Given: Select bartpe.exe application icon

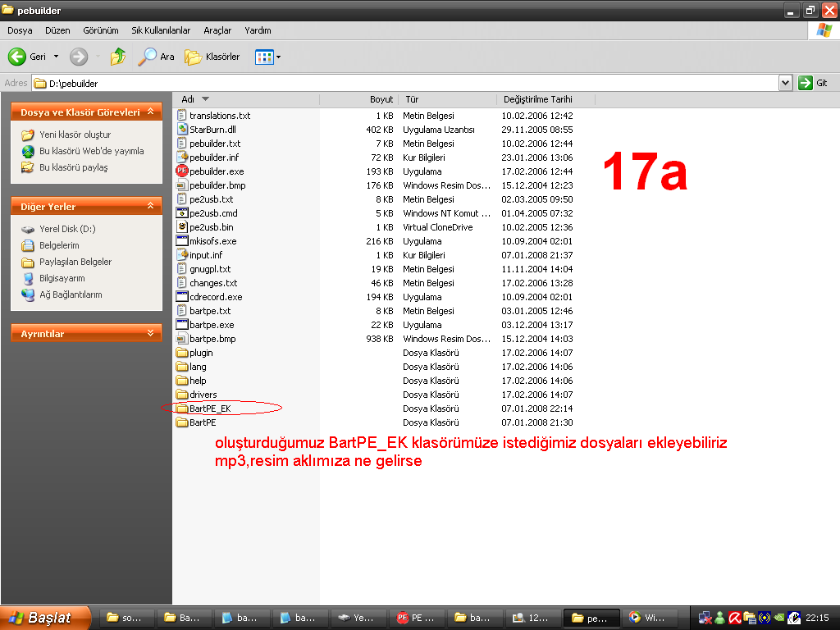Looking at the screenshot, I should point(182,325).
